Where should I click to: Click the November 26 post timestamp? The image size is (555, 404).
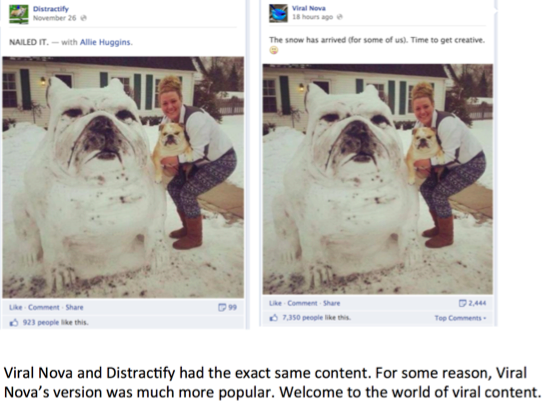click(55, 18)
